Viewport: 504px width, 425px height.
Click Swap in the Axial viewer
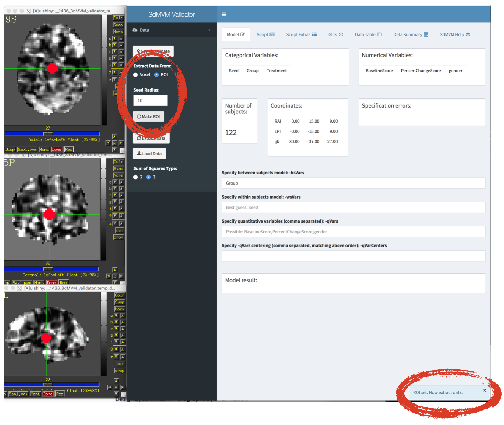pyautogui.click(x=118, y=25)
